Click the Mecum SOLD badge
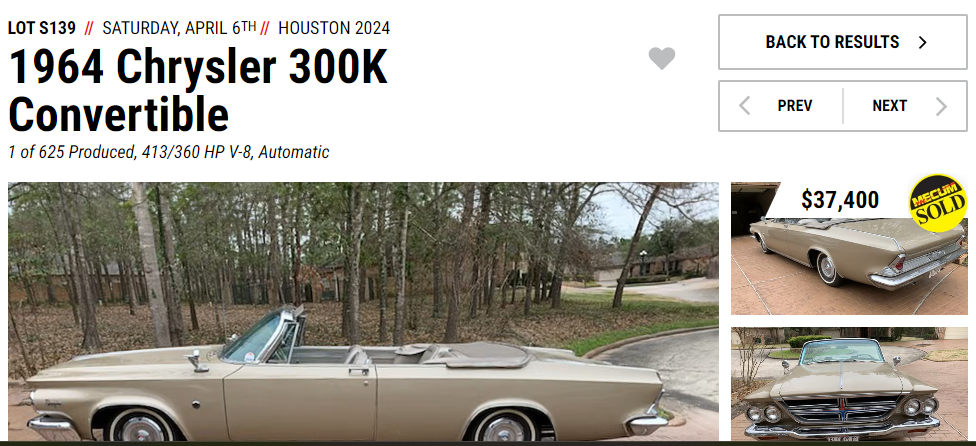Viewport: 976px width, 446px height. click(937, 203)
